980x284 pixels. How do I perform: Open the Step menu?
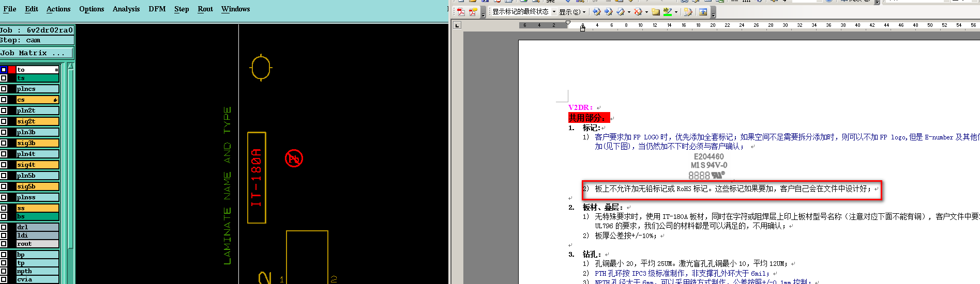pos(182,9)
